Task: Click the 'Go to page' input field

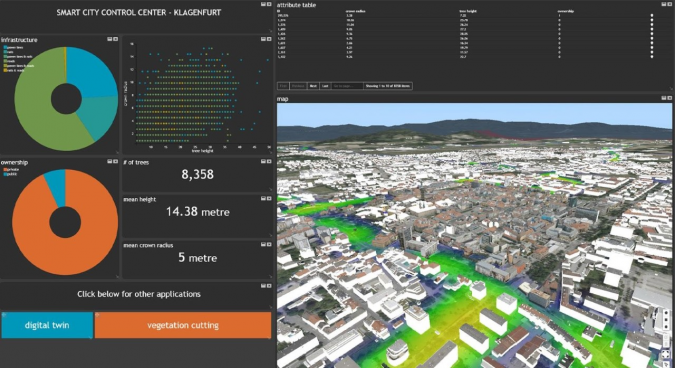Action: coord(347,86)
